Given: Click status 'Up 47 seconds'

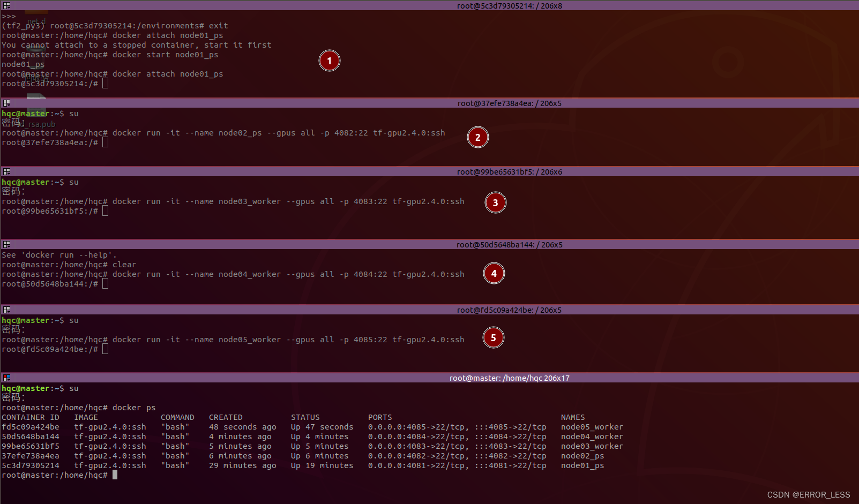Looking at the screenshot, I should [322, 427].
